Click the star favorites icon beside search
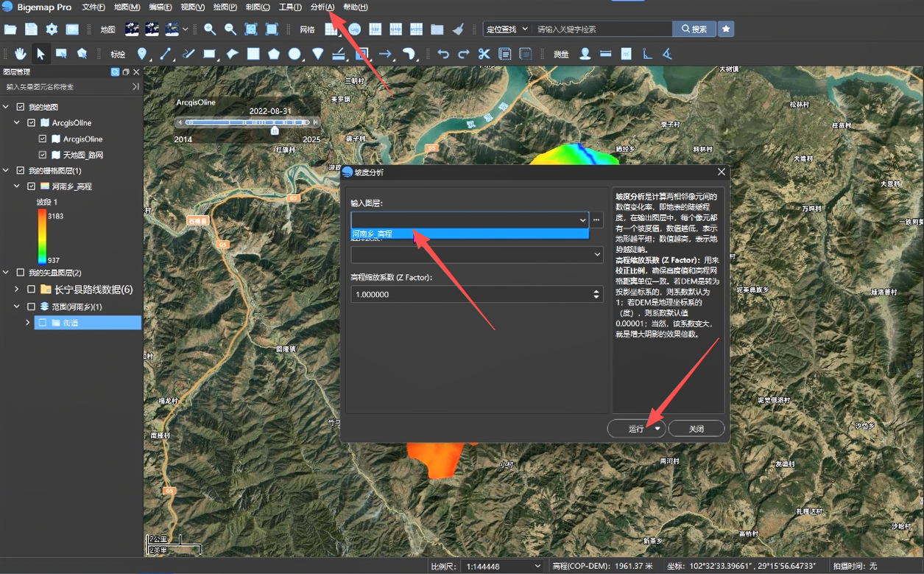The width and height of the screenshot is (924, 574). (726, 29)
